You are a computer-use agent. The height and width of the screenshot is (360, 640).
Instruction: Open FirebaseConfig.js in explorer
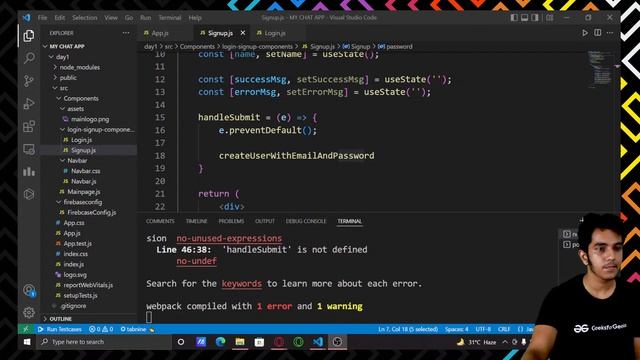coord(91,213)
